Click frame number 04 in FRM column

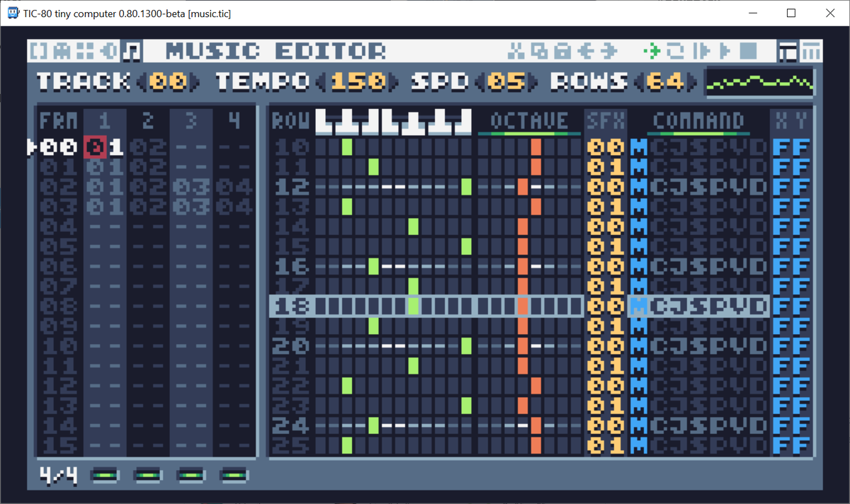pos(58,227)
